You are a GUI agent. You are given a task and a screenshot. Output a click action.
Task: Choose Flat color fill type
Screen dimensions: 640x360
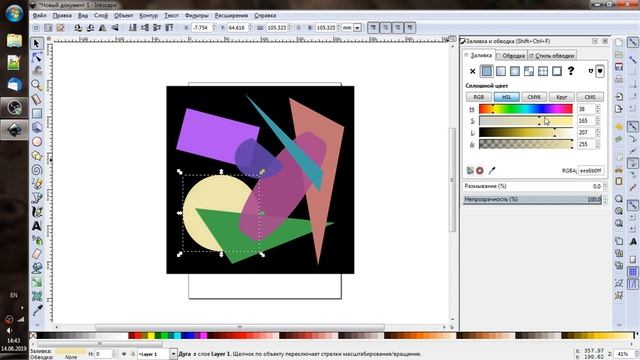(x=487, y=71)
